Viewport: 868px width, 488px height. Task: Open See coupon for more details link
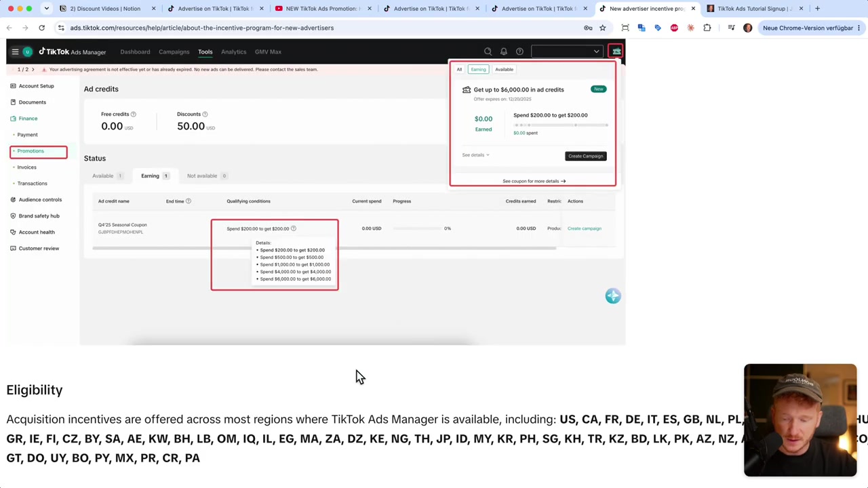pos(534,181)
